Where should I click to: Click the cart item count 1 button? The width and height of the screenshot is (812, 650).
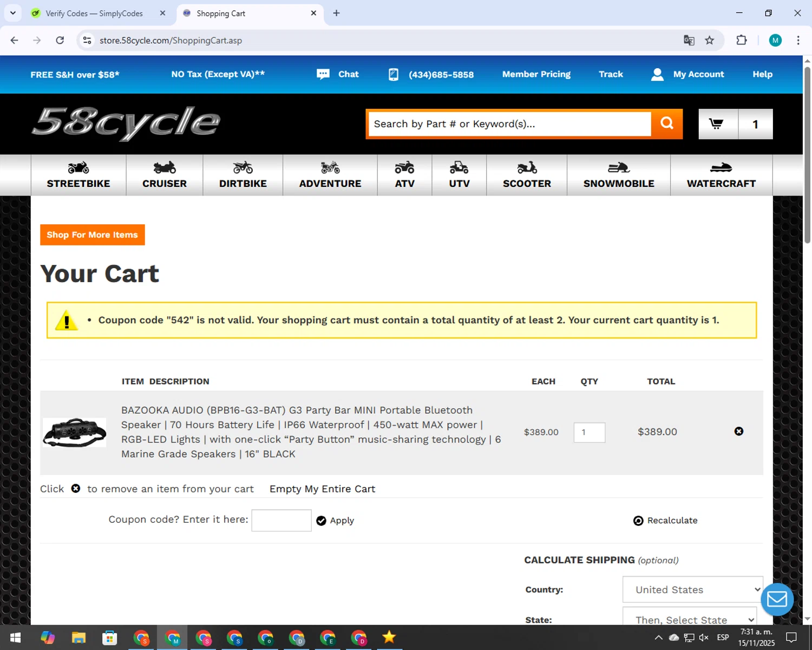click(x=756, y=124)
